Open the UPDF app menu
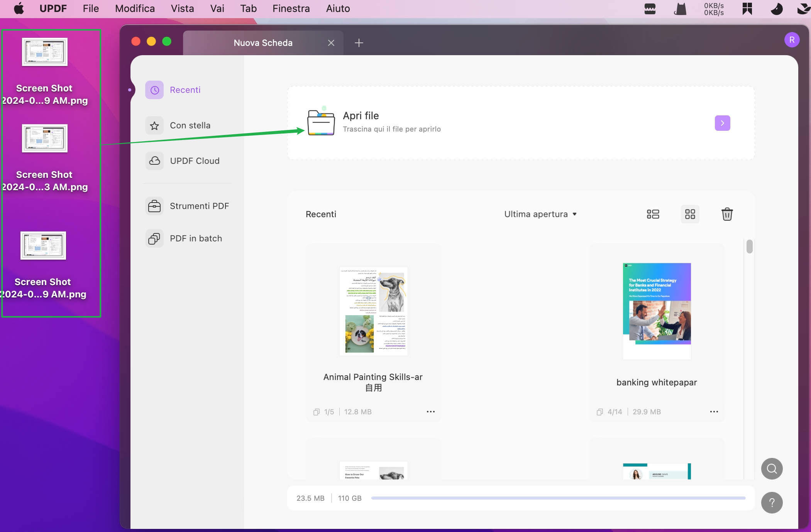 click(x=53, y=8)
